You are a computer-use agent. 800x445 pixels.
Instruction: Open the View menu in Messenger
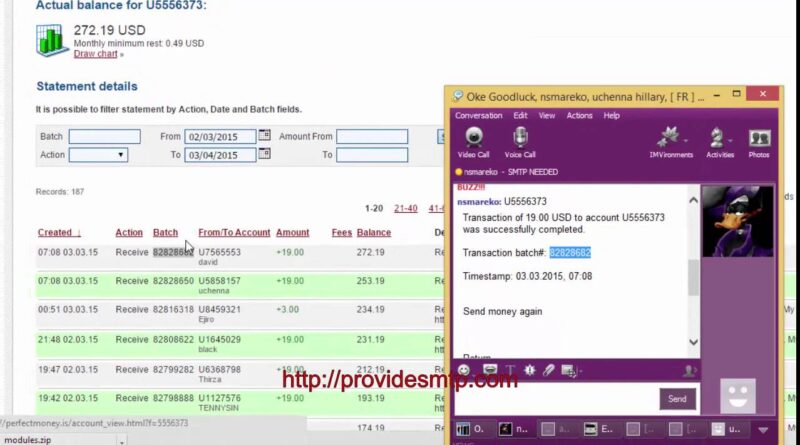(x=546, y=115)
